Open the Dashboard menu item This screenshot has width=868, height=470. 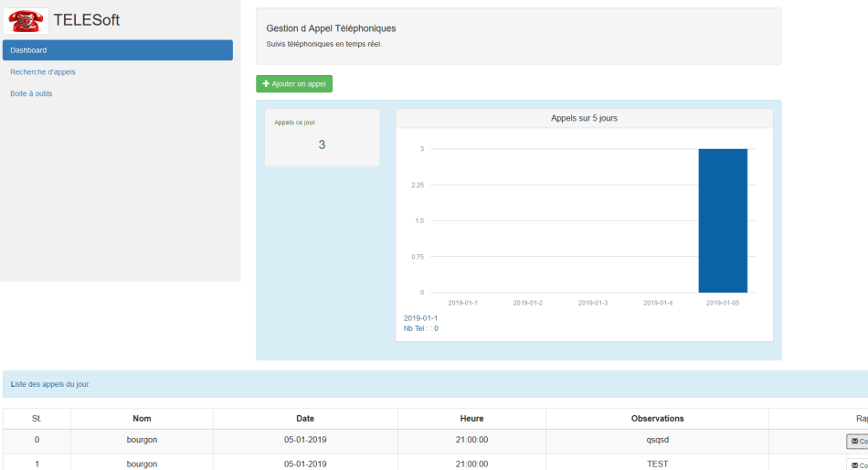pos(117,50)
